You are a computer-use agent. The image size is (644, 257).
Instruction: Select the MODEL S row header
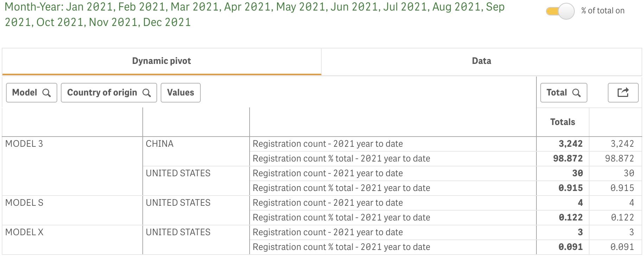tap(24, 203)
